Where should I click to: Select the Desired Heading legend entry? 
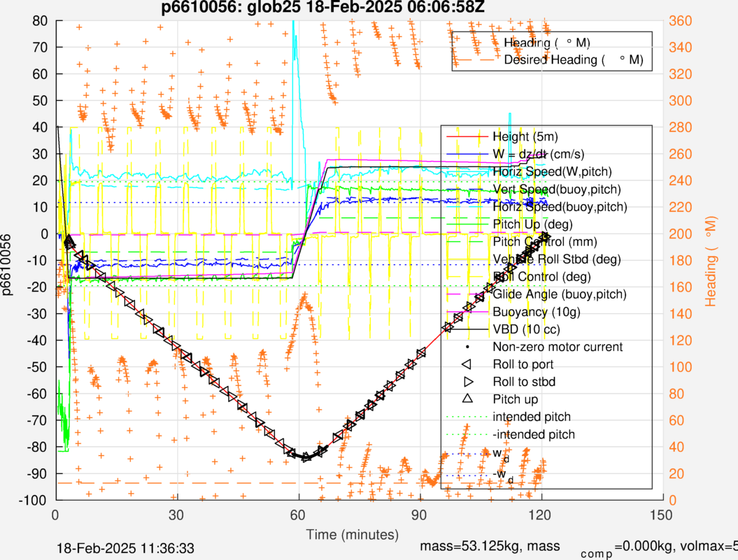point(573,59)
